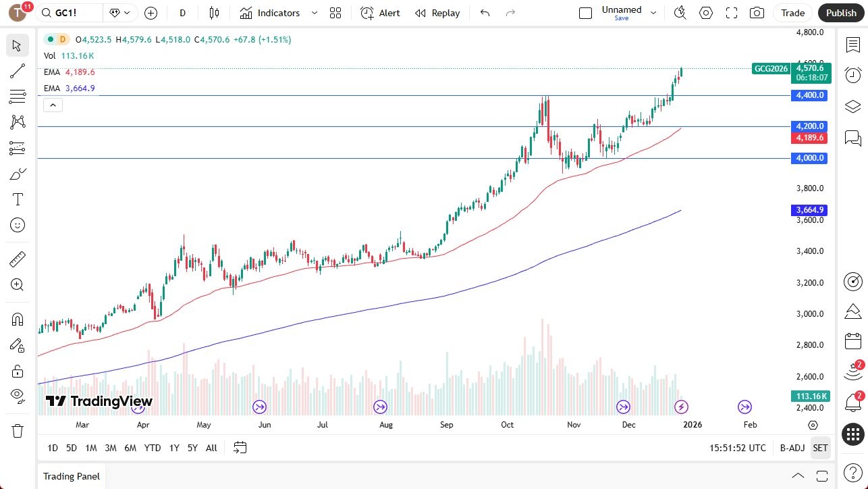Select the Trend Line drawing tool
This screenshot has width=868, height=489.
[x=18, y=71]
